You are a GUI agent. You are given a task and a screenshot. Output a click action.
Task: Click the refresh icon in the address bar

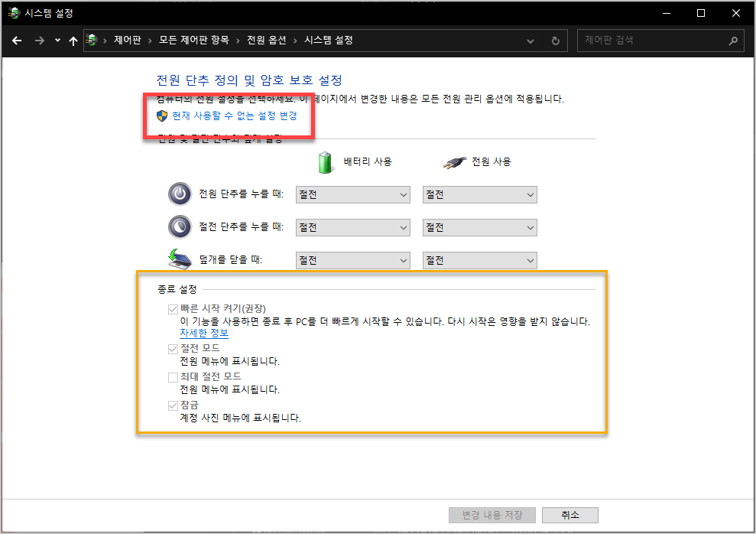(x=556, y=40)
